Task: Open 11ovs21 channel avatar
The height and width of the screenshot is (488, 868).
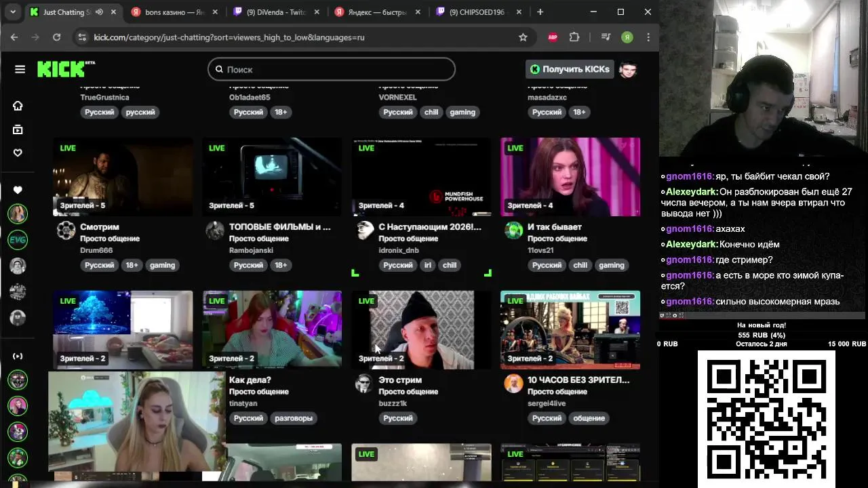Action: (513, 230)
